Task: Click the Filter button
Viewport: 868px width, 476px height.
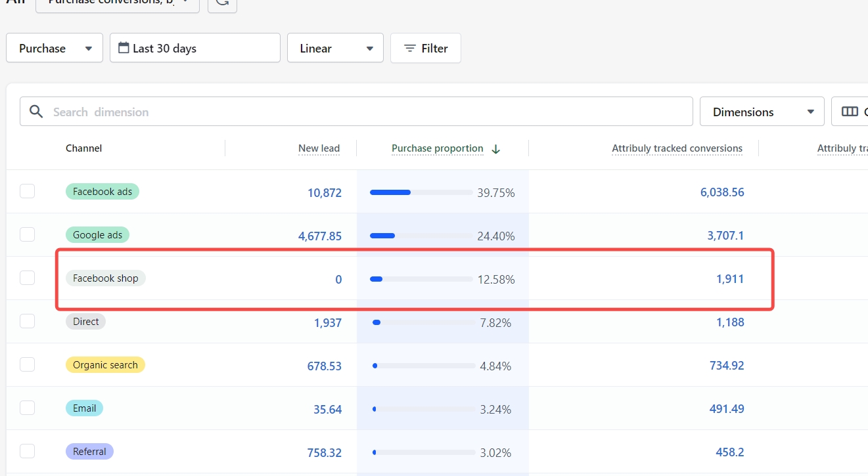Action: pyautogui.click(x=426, y=48)
